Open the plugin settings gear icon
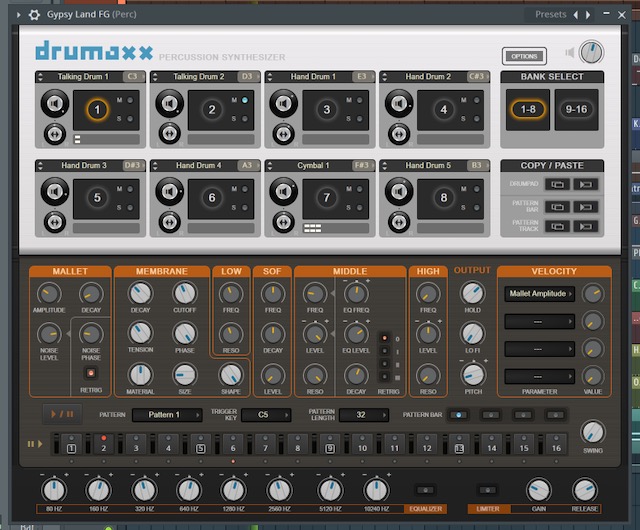 point(34,15)
